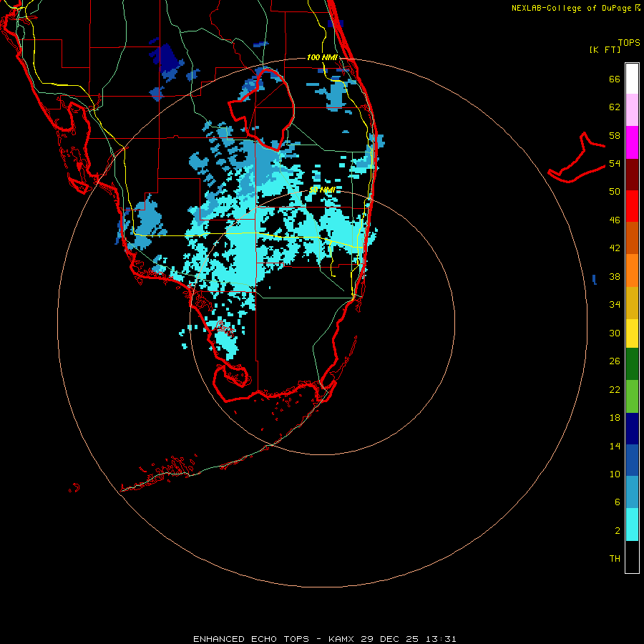Click the legend value 50

pyautogui.click(x=615, y=191)
